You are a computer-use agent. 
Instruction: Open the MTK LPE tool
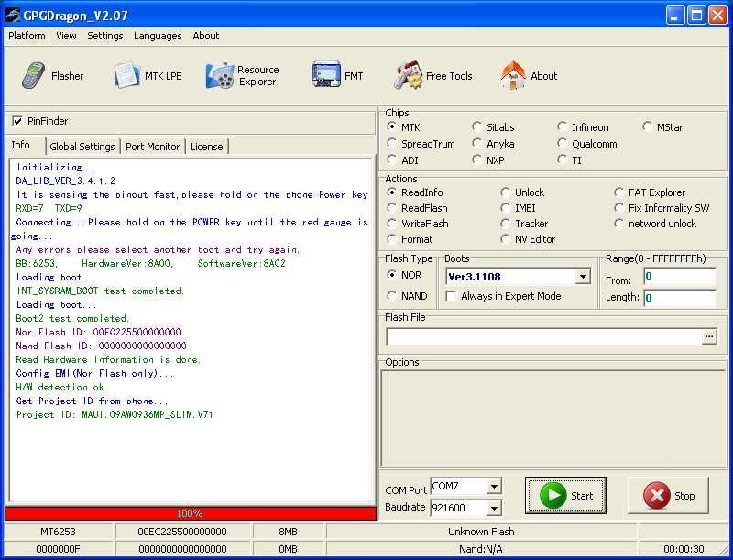point(126,76)
